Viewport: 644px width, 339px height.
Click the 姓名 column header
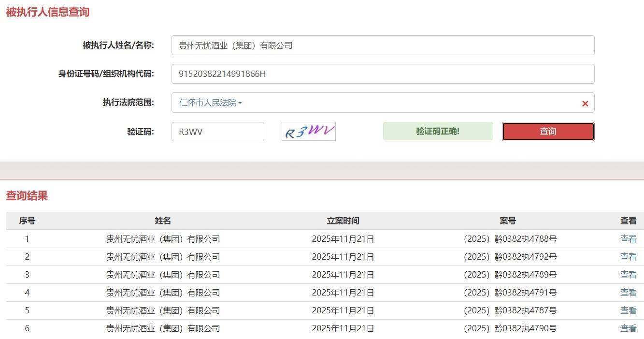(163, 221)
